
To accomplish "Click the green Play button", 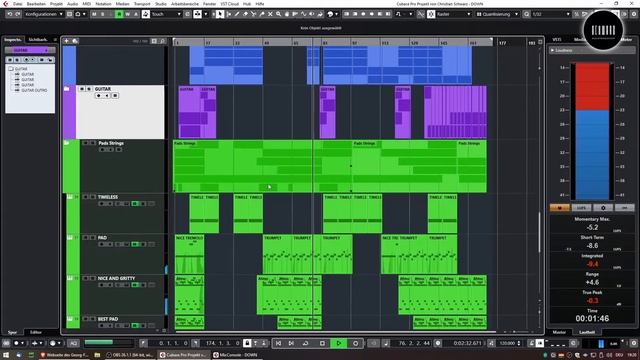I will [x=338, y=343].
